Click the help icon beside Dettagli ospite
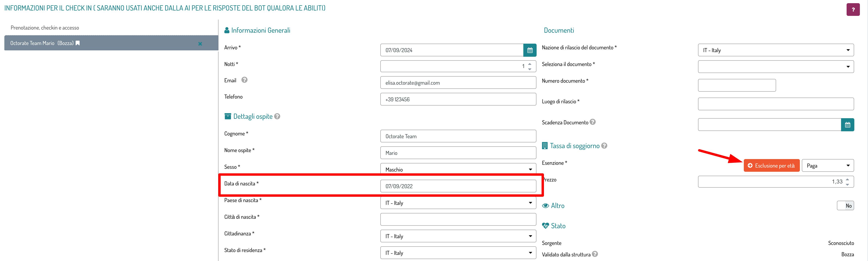This screenshot has width=868, height=261. click(277, 116)
